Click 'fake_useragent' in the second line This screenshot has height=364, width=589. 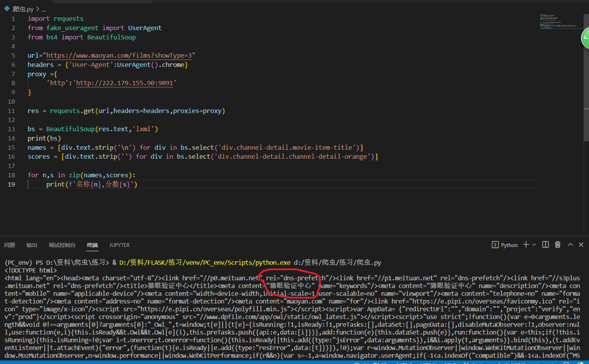tap(73, 28)
